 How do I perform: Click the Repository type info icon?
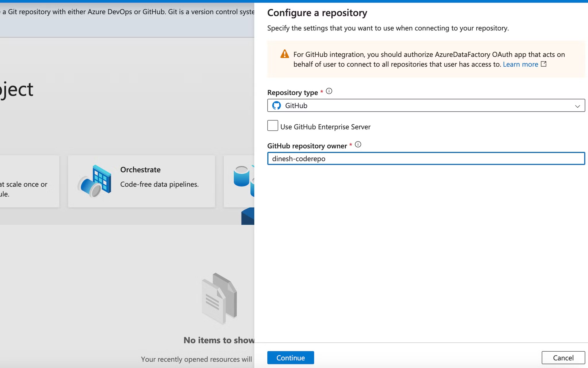tap(329, 91)
